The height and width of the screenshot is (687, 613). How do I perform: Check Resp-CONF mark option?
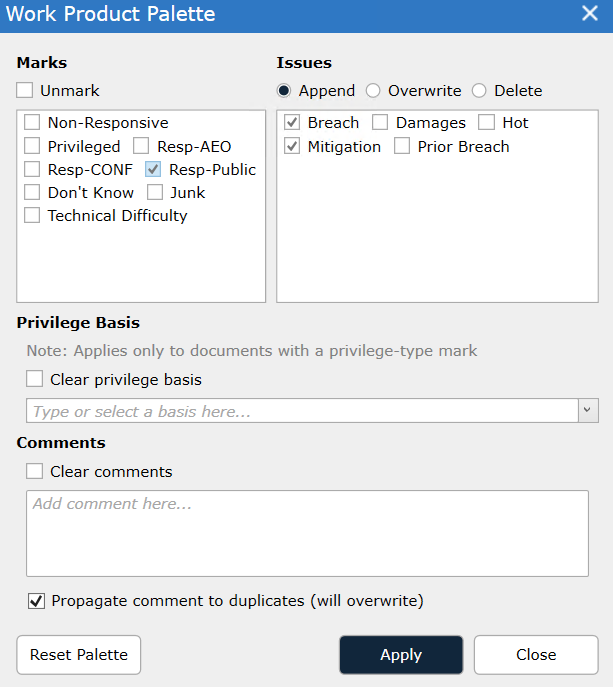pos(32,170)
